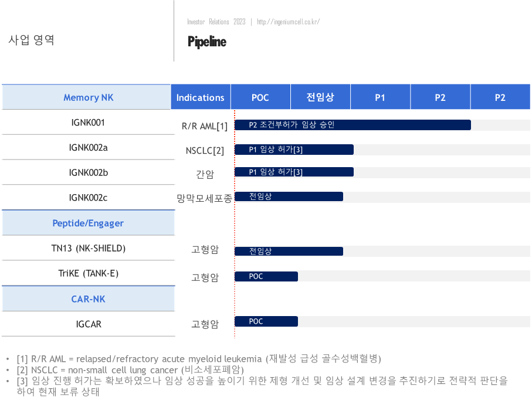
Task: Click the Investor Relations 2023 text
Action: tap(216, 22)
